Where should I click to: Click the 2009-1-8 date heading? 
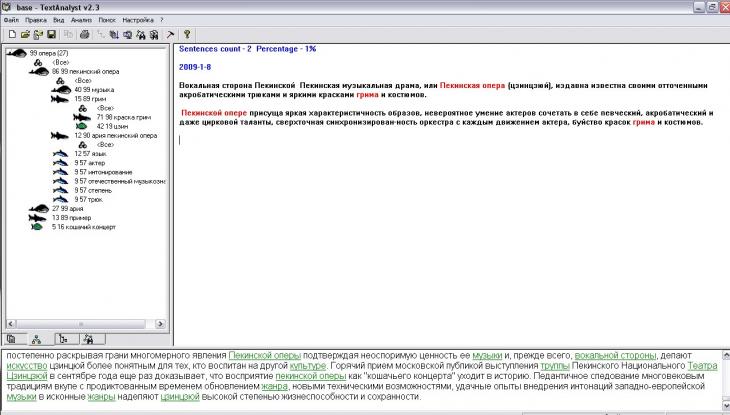[195, 67]
